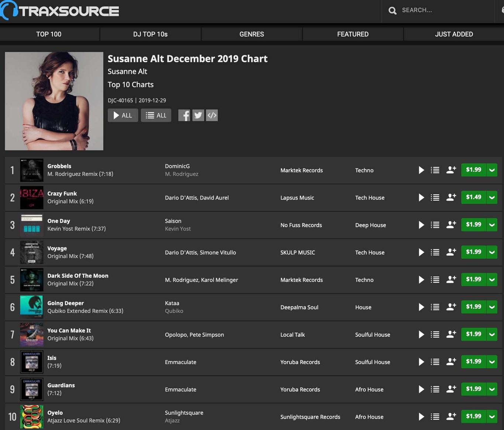The width and height of the screenshot is (504, 430).
Task: Open the Going Deeper cover art
Action: 32,307
